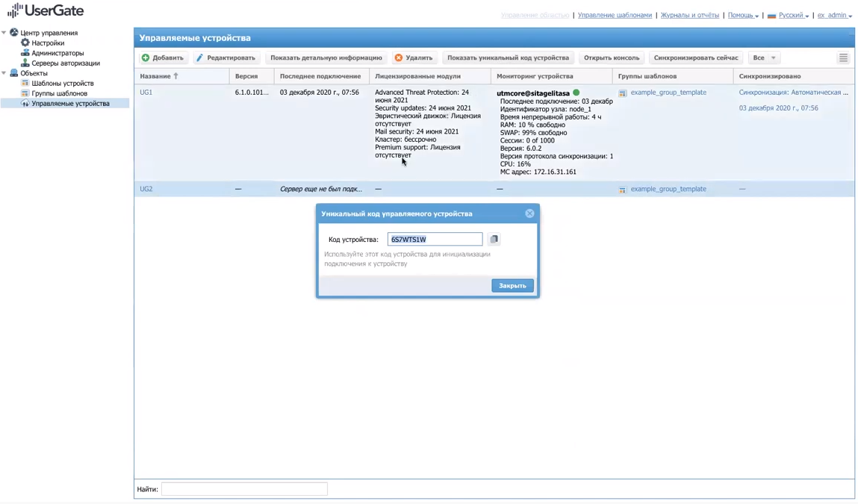Viewport: 858px width, 504px height.
Task: Open Шаблоны устройств in the sidebar
Action: click(x=63, y=83)
